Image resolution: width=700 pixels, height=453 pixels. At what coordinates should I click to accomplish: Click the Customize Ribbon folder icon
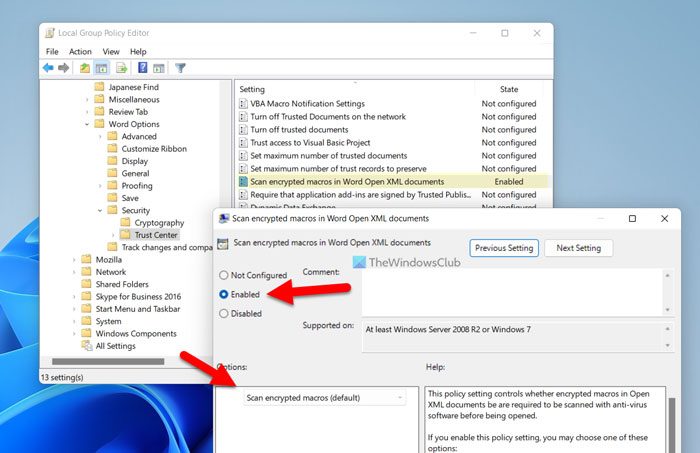pyautogui.click(x=112, y=149)
